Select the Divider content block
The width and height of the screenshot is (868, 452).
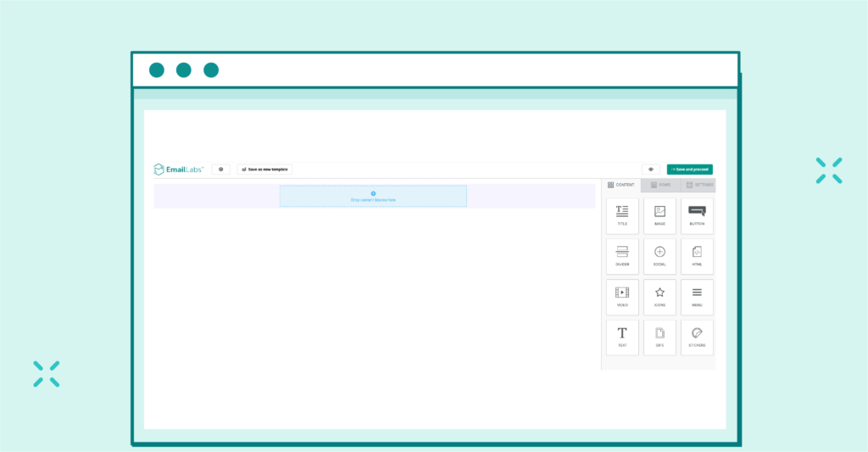pos(622,255)
